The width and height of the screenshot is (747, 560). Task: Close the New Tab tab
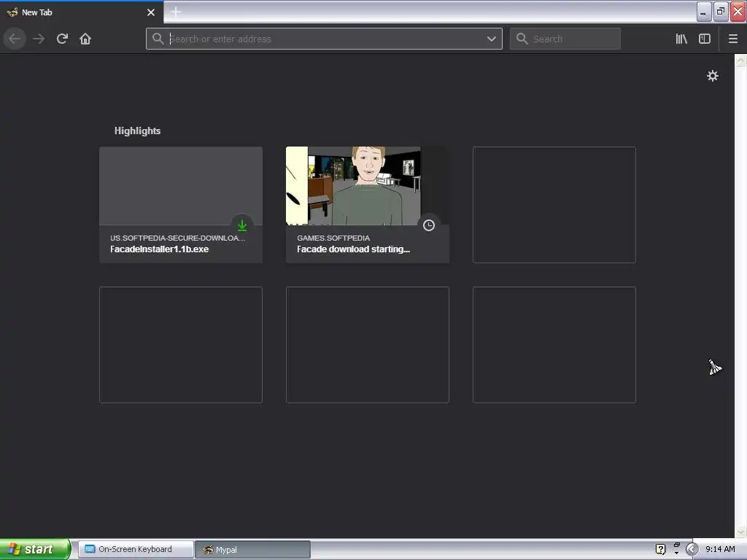coord(151,12)
